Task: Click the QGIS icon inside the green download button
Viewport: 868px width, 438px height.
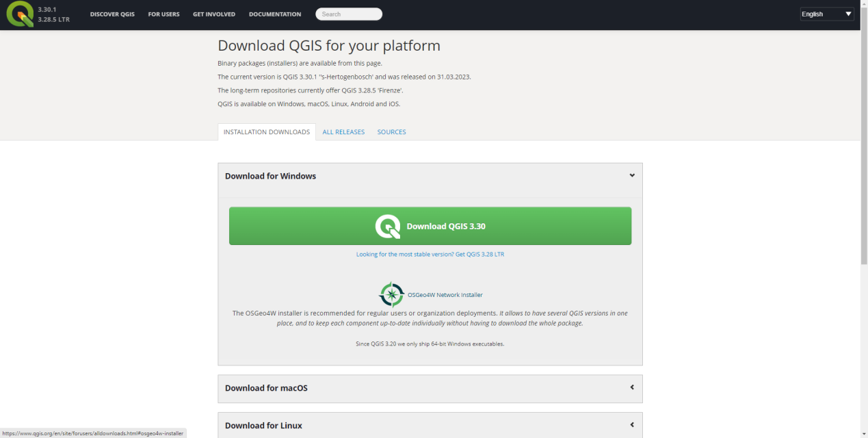Action: 387,227
